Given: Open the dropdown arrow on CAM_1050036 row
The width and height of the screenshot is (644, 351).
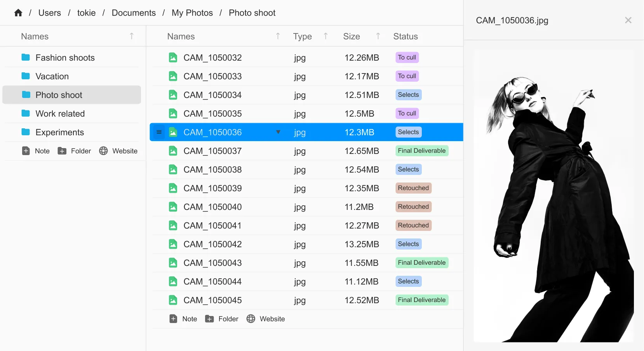Looking at the screenshot, I should coord(278,132).
